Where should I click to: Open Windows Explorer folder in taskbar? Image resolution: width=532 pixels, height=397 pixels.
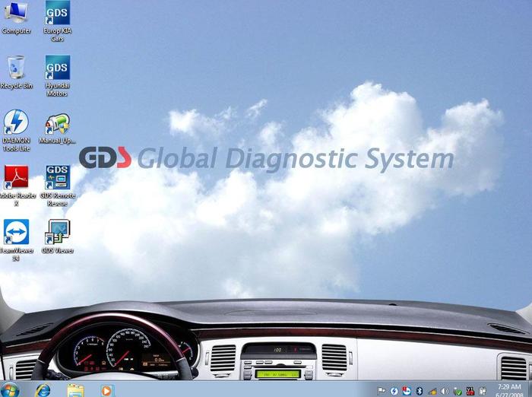[75, 390]
